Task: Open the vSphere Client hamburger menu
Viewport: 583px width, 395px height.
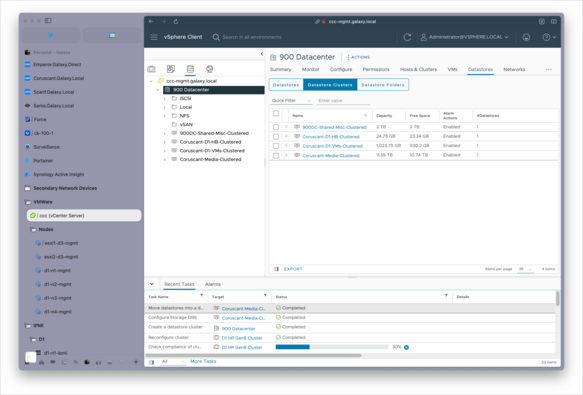Action: 154,37
